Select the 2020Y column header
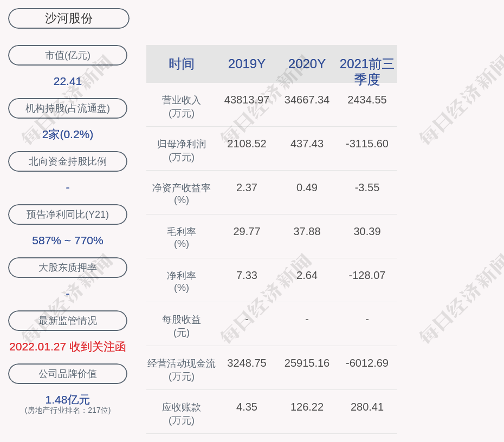Image resolution: width=504 pixels, height=442 pixels. [307, 64]
